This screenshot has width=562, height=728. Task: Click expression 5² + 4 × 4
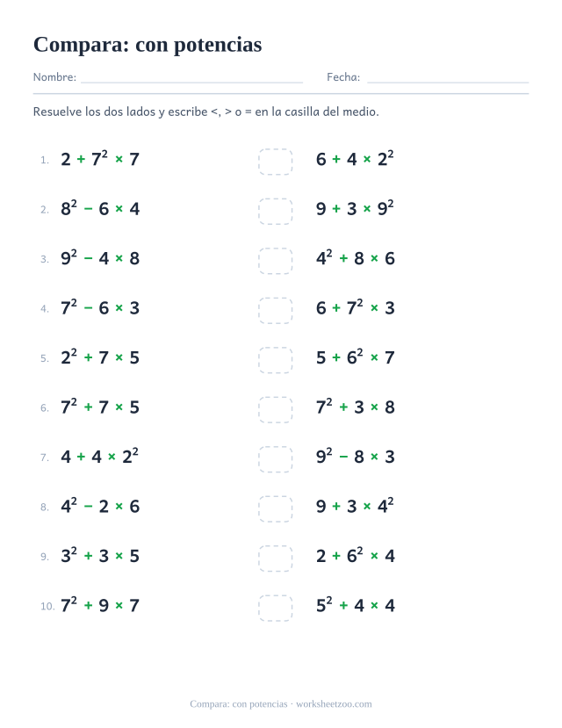[x=356, y=605]
